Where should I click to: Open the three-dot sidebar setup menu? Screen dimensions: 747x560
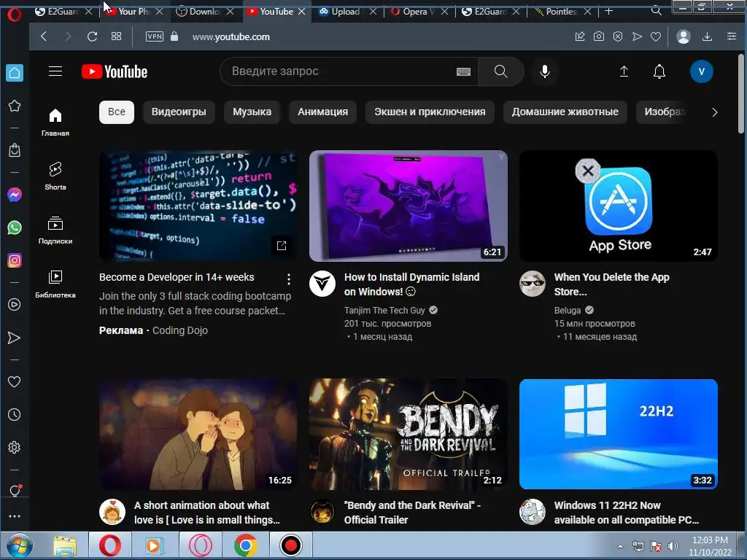point(15,516)
